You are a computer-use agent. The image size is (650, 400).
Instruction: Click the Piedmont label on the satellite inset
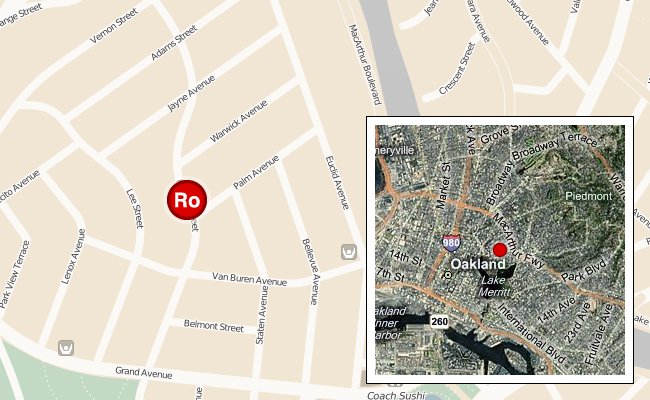click(x=589, y=196)
